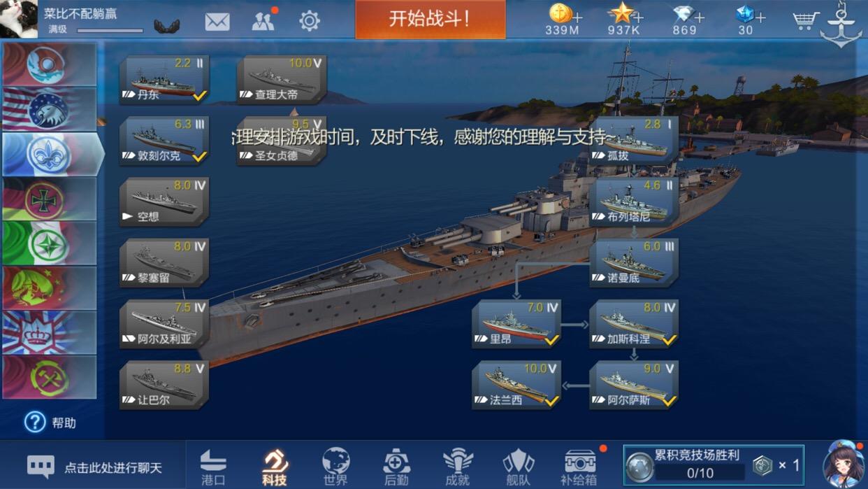Click the anime girl assistant avatar
Screen dimensions: 868x489
coord(843,463)
